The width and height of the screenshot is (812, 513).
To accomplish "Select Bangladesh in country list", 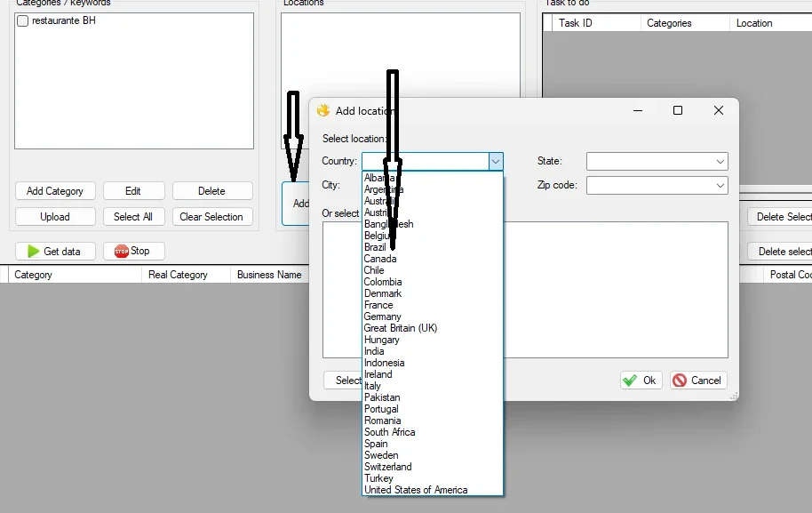I will point(433,224).
